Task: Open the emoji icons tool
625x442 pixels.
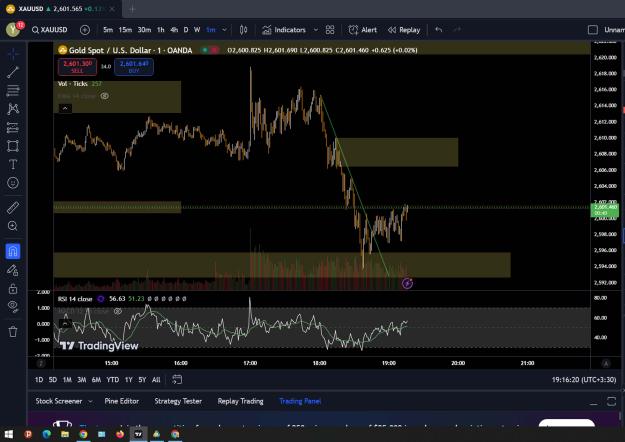Action: (x=13, y=183)
